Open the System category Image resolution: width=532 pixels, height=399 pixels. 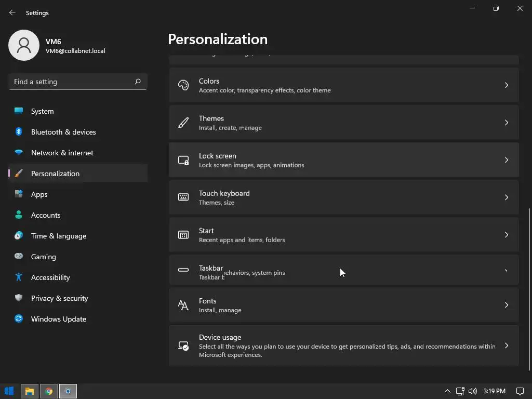(x=43, y=111)
